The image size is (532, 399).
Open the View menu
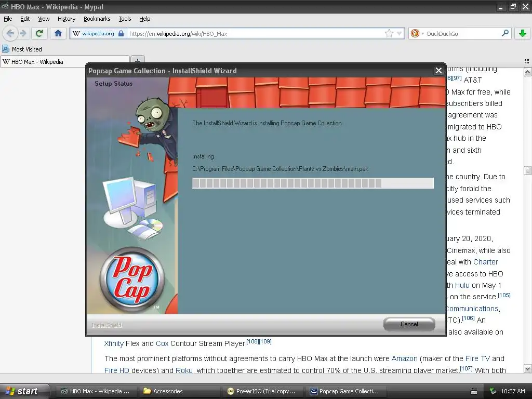44,19
